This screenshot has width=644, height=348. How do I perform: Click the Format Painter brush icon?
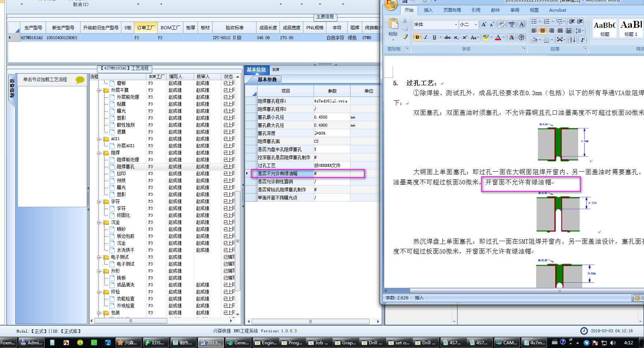point(405,36)
